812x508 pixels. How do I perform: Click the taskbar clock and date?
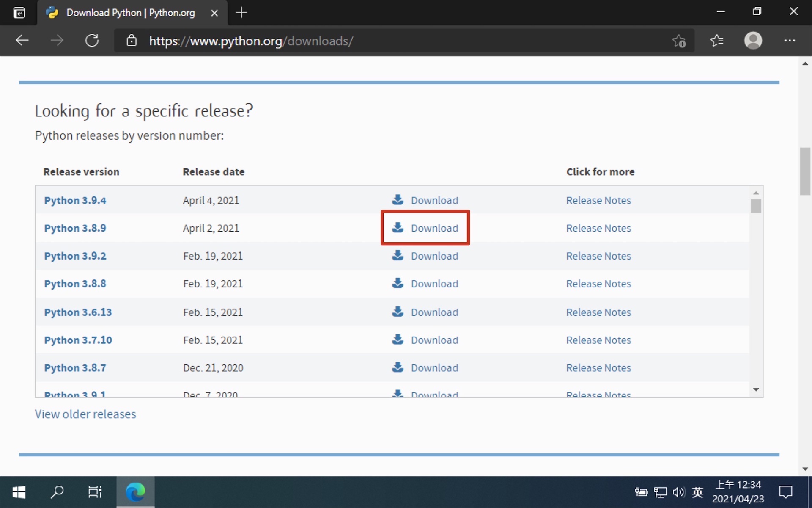click(738, 492)
